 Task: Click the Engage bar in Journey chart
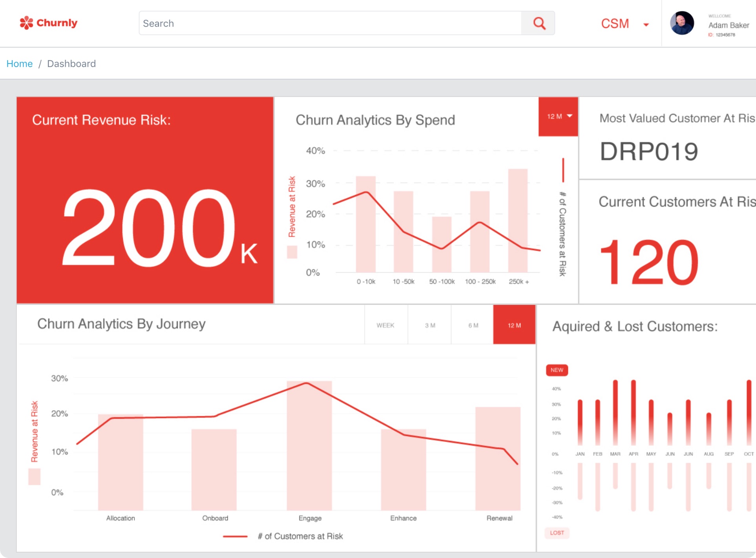click(309, 445)
